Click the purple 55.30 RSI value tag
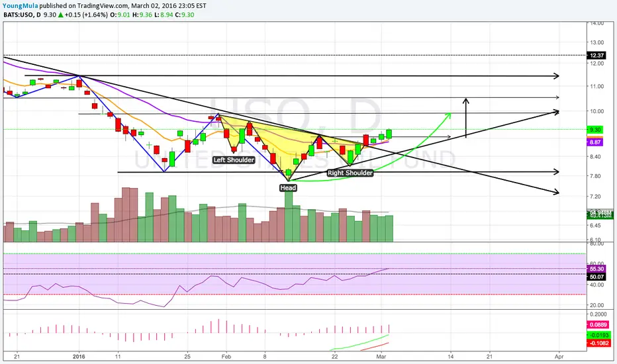This screenshot has width=617, height=364. 596,269
